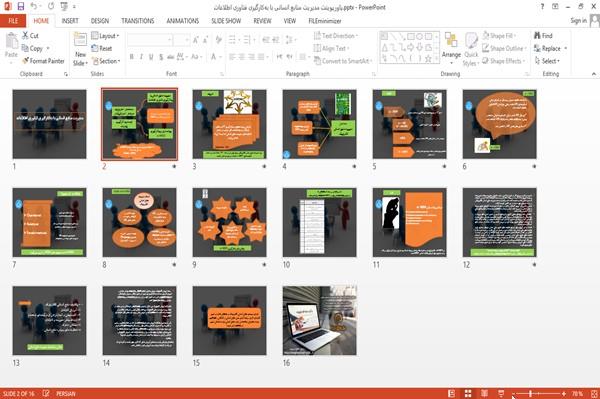Click Slide Sorter view icon in status bar
Viewport: 600px width, 399px height.
tap(468, 393)
